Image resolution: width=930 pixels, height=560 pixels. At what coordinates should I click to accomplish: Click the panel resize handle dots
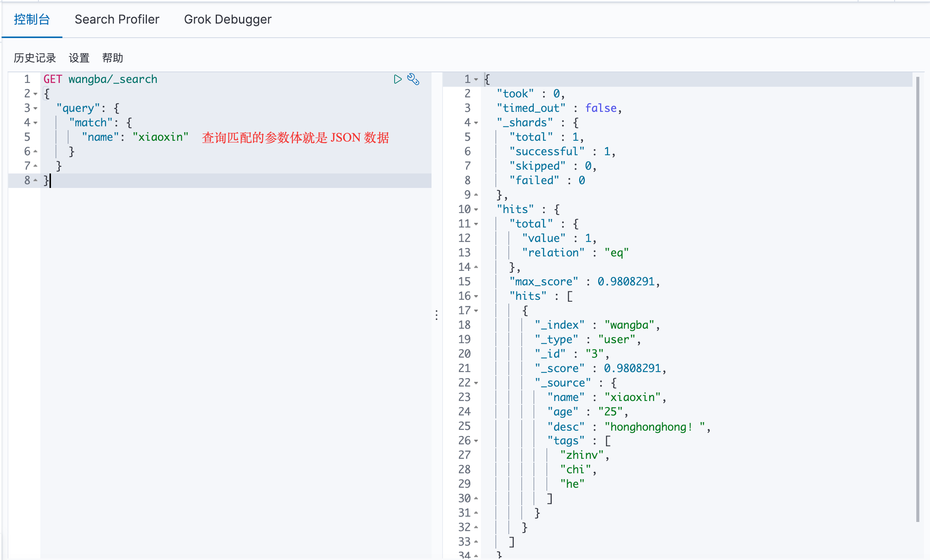click(436, 315)
